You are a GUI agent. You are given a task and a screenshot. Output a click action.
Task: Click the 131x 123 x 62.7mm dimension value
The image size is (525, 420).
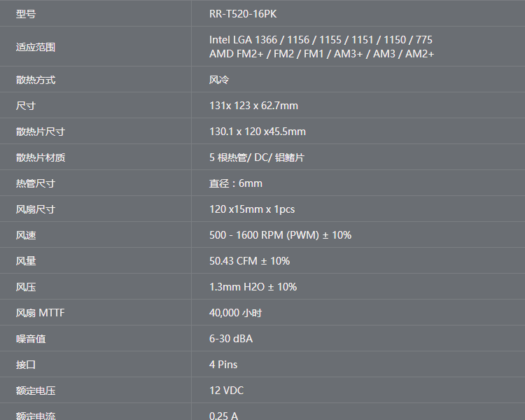coord(253,106)
